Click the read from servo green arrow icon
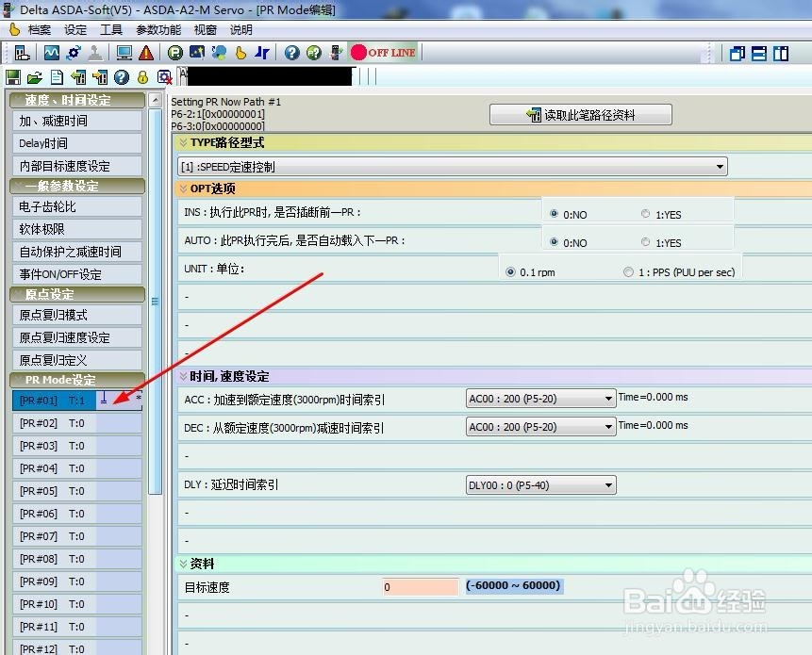 click(78, 77)
